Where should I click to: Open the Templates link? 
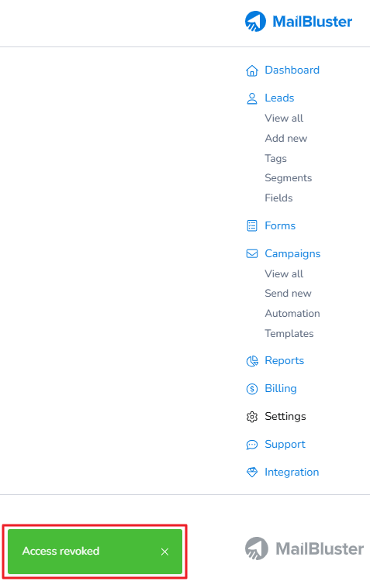coord(289,333)
